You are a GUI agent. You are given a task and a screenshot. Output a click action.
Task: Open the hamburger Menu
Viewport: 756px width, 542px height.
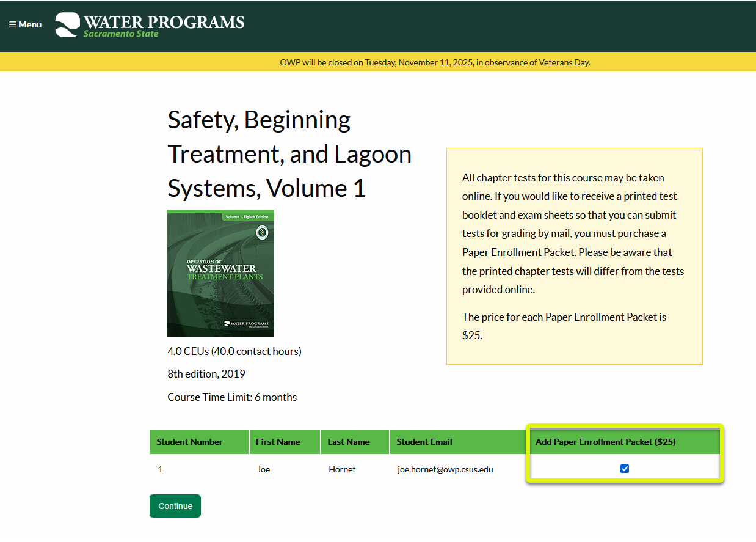[25, 24]
